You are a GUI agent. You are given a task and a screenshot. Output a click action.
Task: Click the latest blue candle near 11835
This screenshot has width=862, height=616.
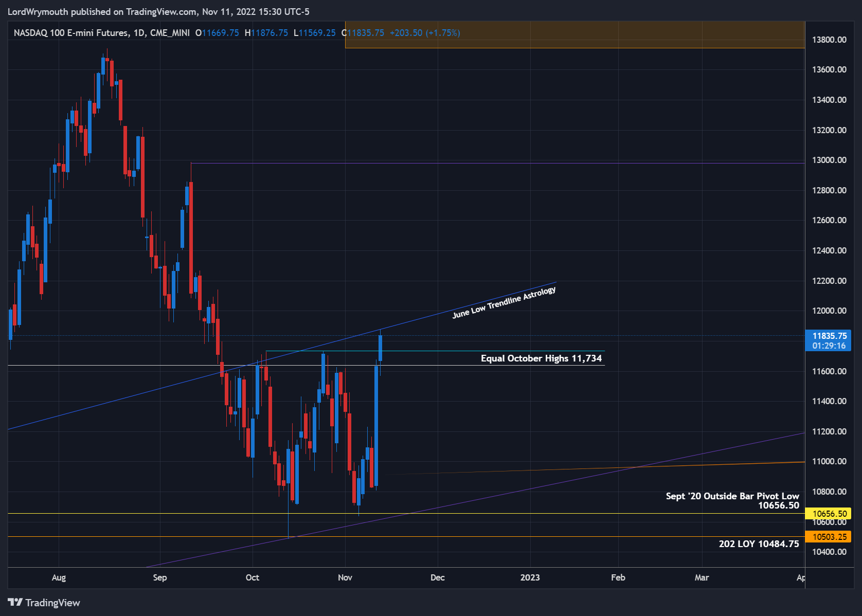pos(380,348)
